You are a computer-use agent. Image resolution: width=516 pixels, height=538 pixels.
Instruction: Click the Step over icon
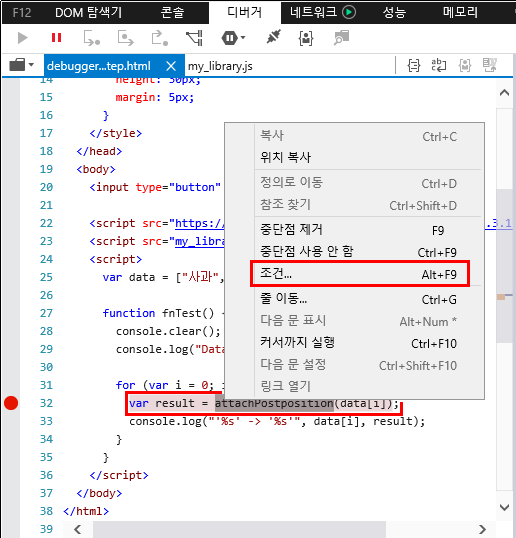pyautogui.click(x=126, y=38)
